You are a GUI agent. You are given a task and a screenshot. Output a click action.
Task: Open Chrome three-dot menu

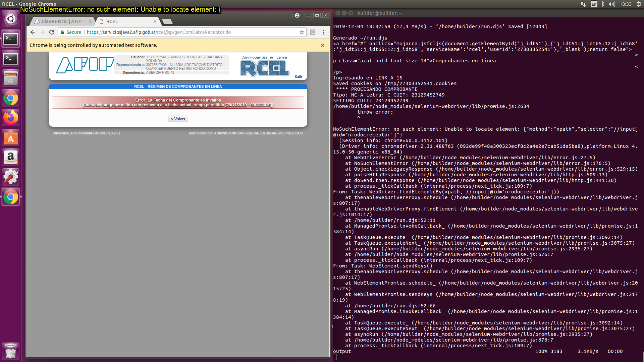click(x=323, y=32)
